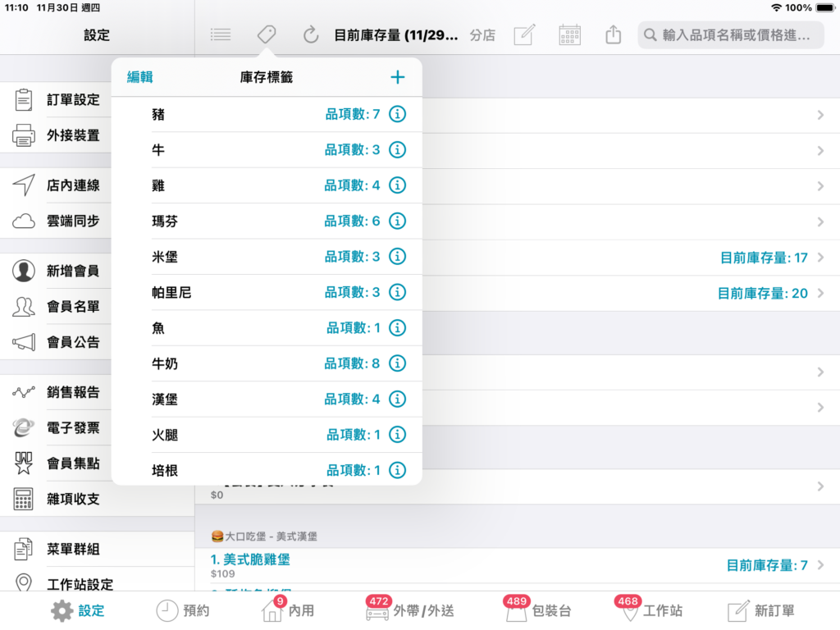Refresh the inventory with reload icon
The width and height of the screenshot is (840, 630).
(x=311, y=34)
